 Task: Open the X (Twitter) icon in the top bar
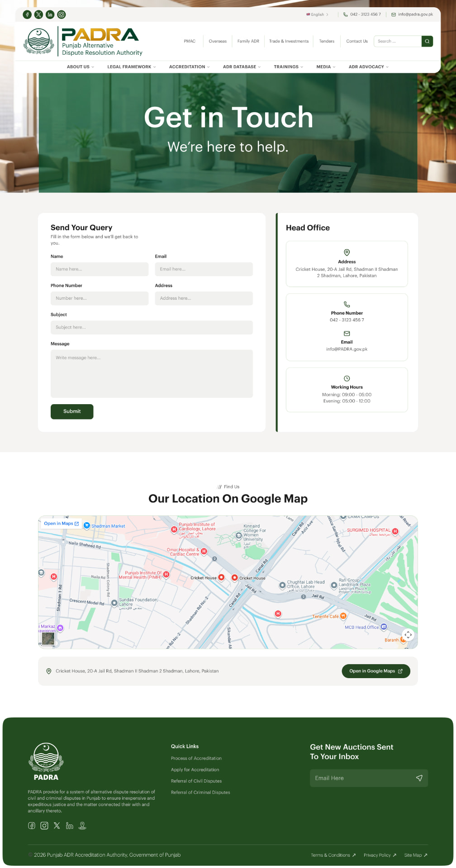[x=38, y=14]
